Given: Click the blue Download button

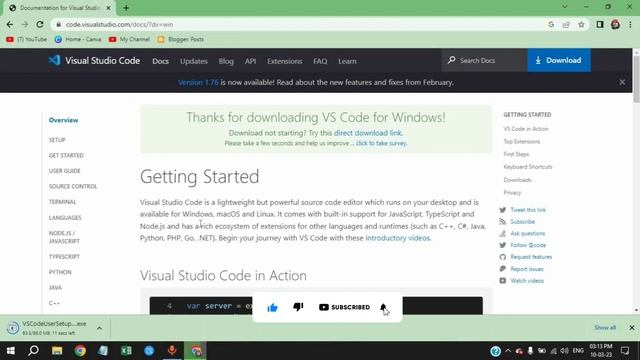Looking at the screenshot, I should tap(559, 60).
